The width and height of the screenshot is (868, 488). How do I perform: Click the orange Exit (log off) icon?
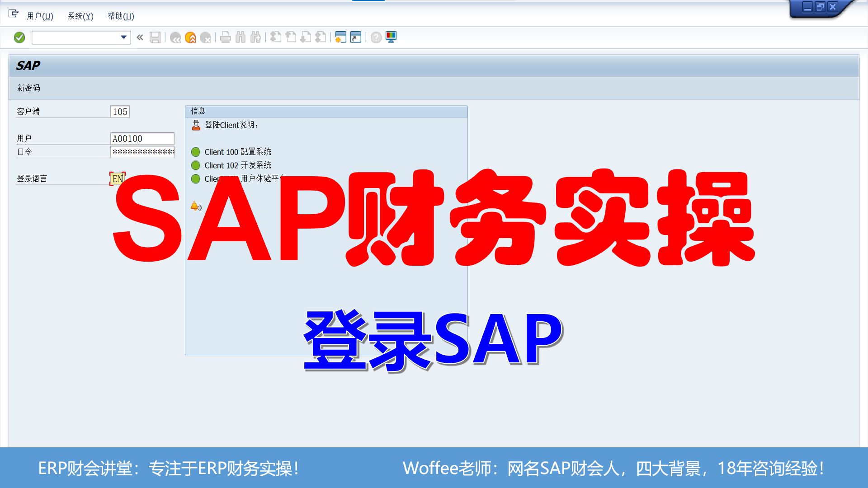190,38
